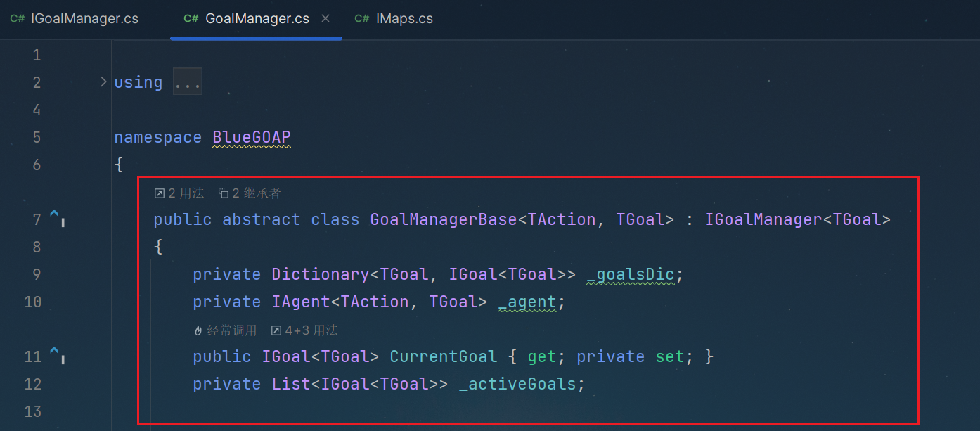Click the underlined _agent field name

point(527,302)
